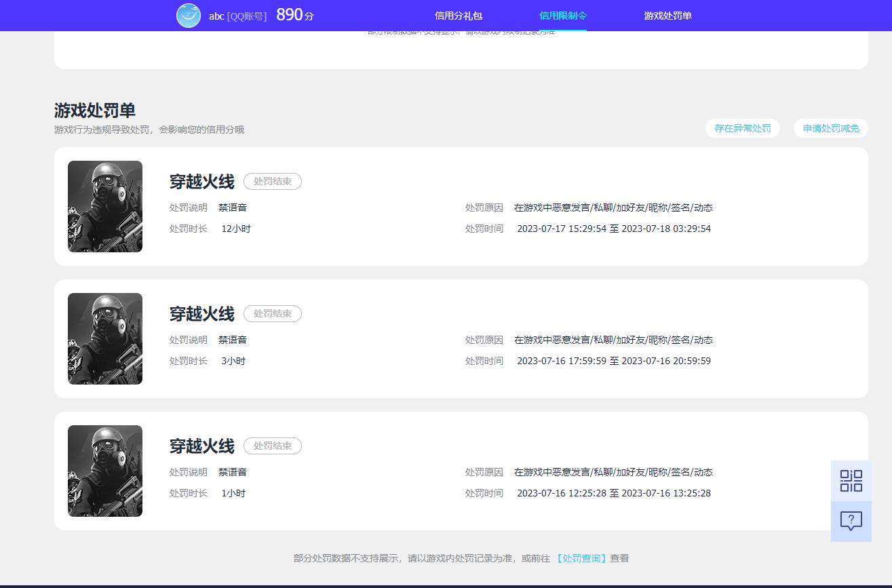Click the 处罚结束 badge on the last card
892x588 pixels.
pyautogui.click(x=272, y=446)
